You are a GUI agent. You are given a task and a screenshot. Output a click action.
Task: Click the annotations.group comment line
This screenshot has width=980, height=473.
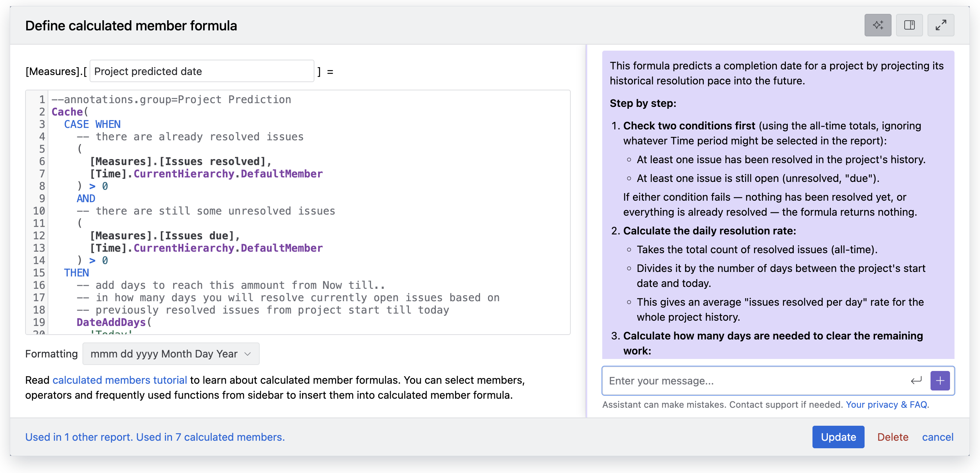tap(171, 99)
